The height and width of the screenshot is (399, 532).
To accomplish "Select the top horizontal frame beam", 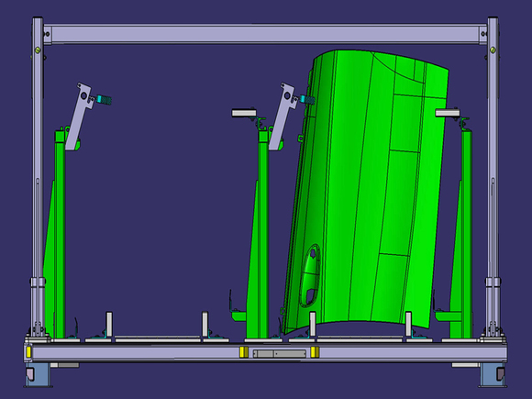I will (x=265, y=34).
